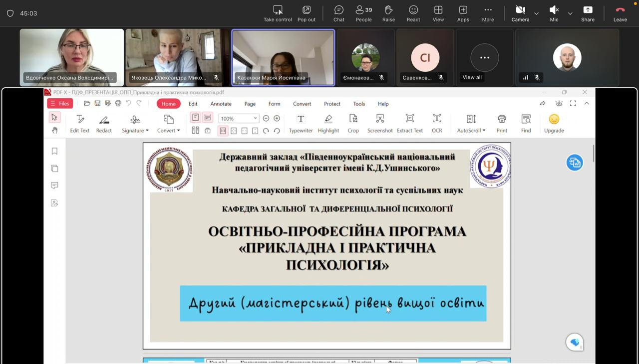Run the OCR tool
639x364 pixels.
[437, 124]
